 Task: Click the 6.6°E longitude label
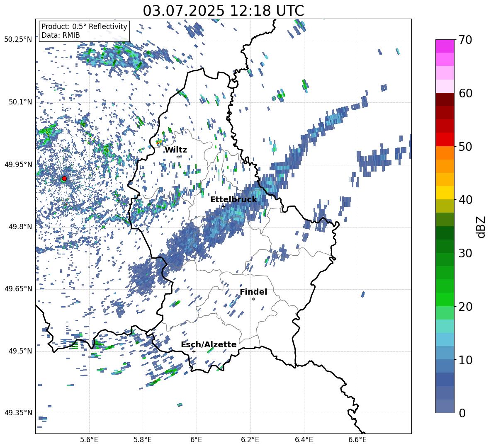tap(357, 440)
